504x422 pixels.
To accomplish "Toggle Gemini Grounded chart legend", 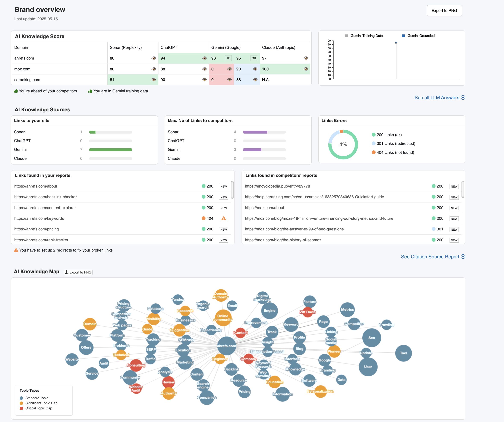I will [x=418, y=36].
